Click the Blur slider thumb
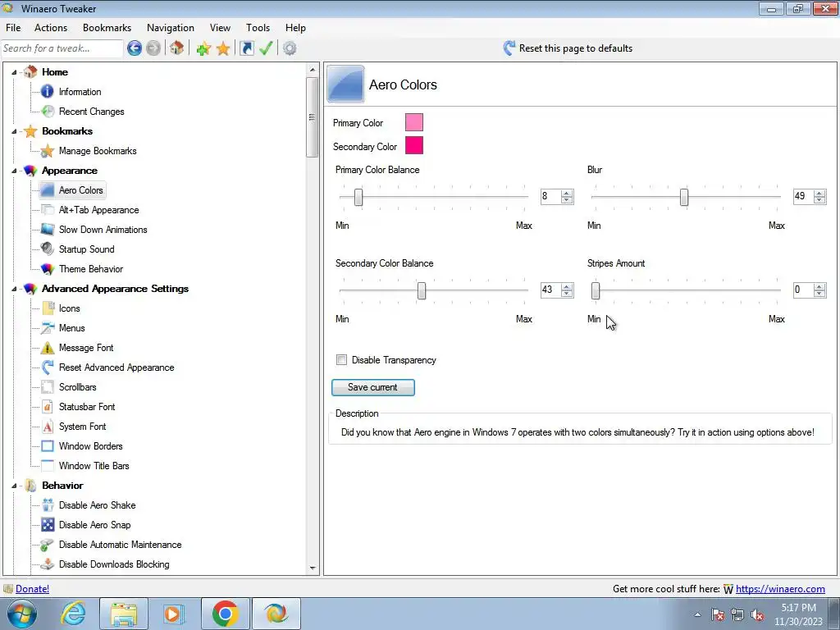840x630 pixels. click(684, 197)
